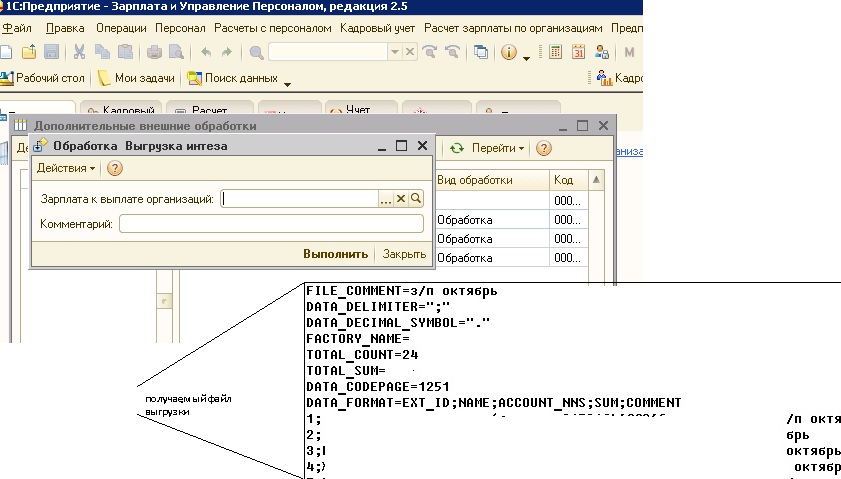Click the Комментарий input field
This screenshot has height=479, width=841.
[271, 224]
